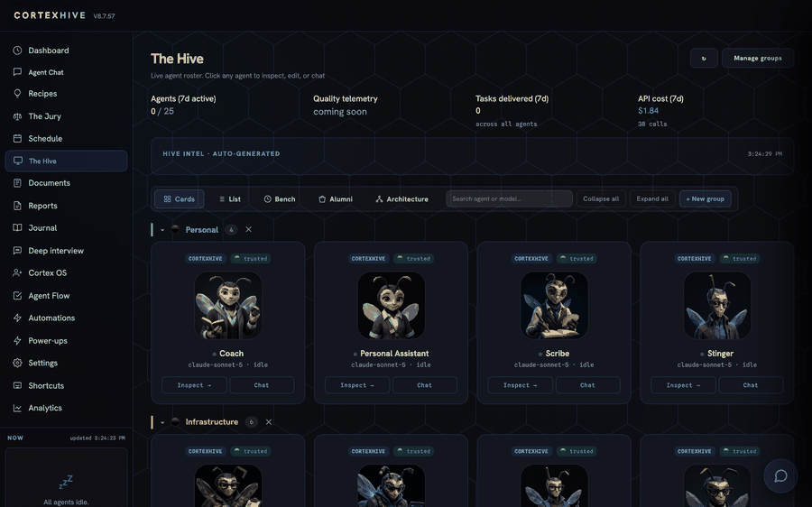Inspect the Scribe agent
The height and width of the screenshot is (507, 812).
point(521,385)
